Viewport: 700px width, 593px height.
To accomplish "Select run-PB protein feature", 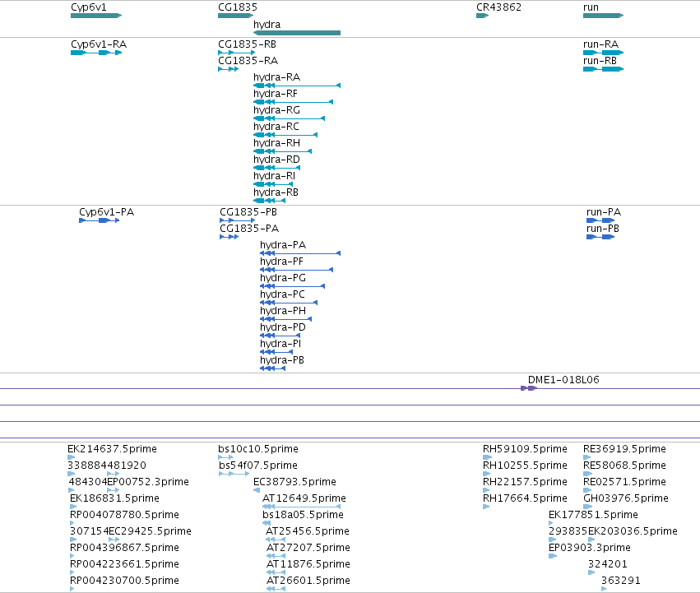I will pyautogui.click(x=600, y=237).
